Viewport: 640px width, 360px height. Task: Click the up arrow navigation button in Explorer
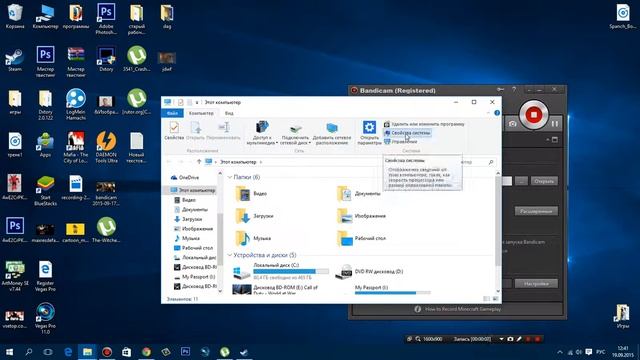point(199,162)
